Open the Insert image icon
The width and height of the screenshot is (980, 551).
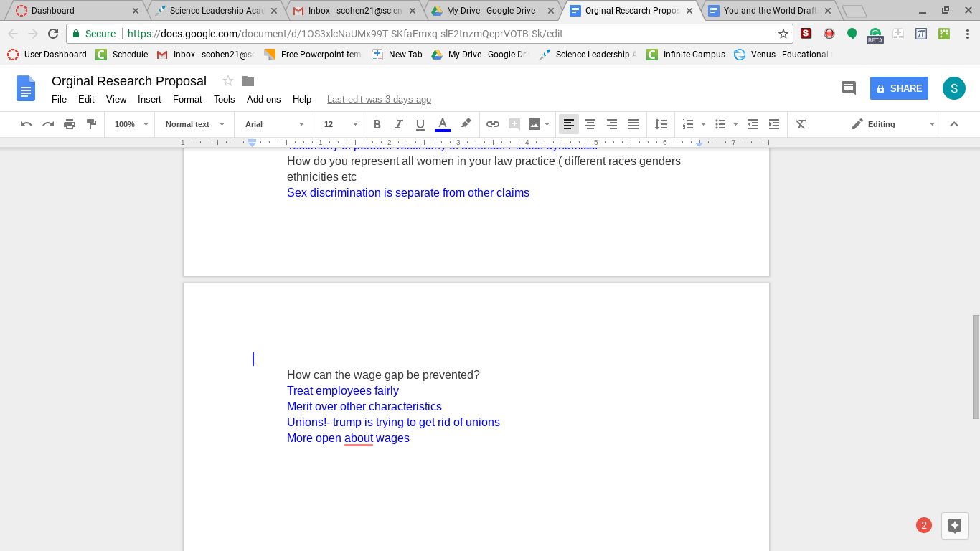coord(534,124)
